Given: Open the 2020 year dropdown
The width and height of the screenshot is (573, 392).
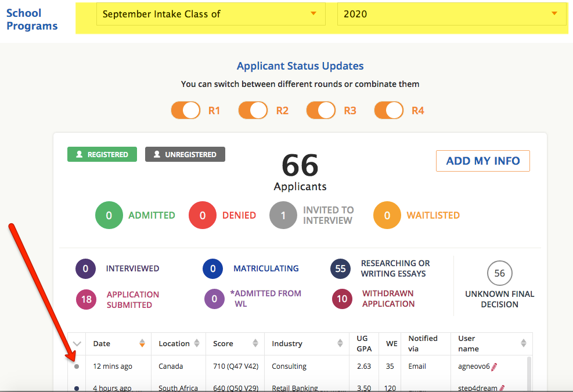Looking at the screenshot, I should (451, 14).
